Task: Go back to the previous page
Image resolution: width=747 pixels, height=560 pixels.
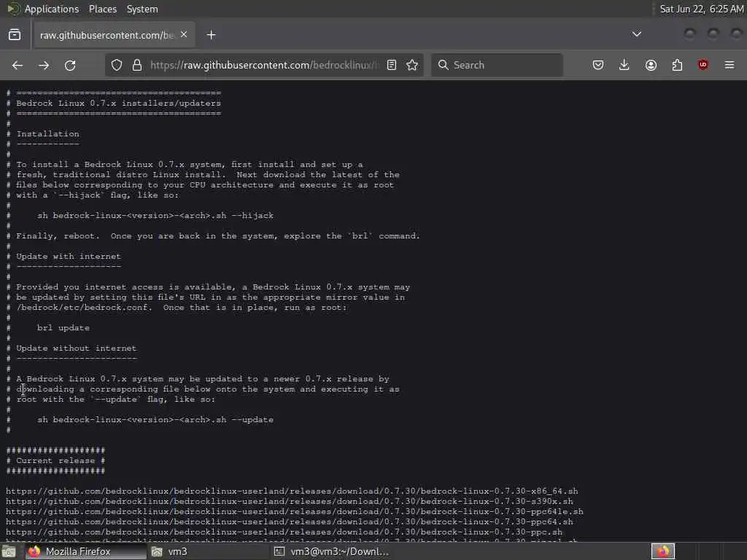Action: pyautogui.click(x=18, y=65)
